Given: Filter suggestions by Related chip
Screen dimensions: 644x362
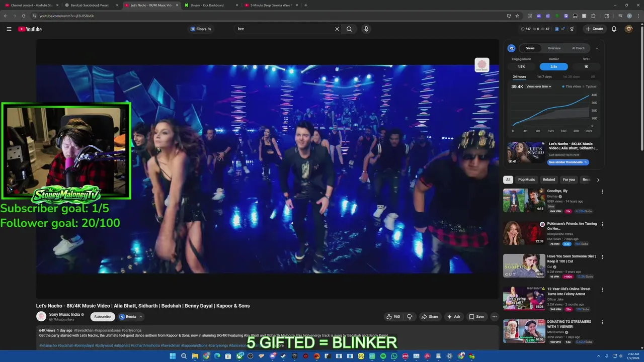Looking at the screenshot, I should tap(549, 179).
